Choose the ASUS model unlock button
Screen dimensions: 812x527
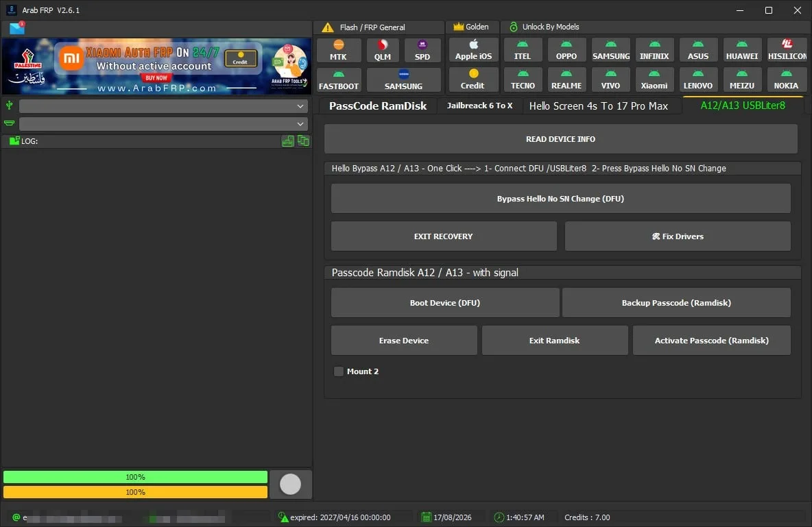pyautogui.click(x=697, y=50)
